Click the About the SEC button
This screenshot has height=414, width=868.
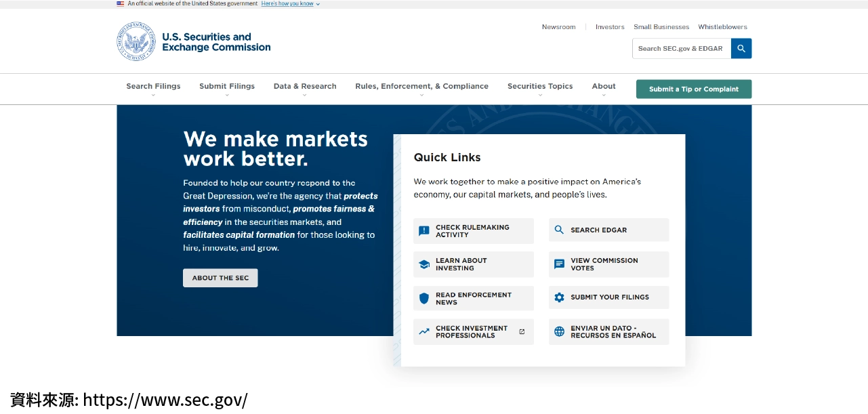coord(220,278)
